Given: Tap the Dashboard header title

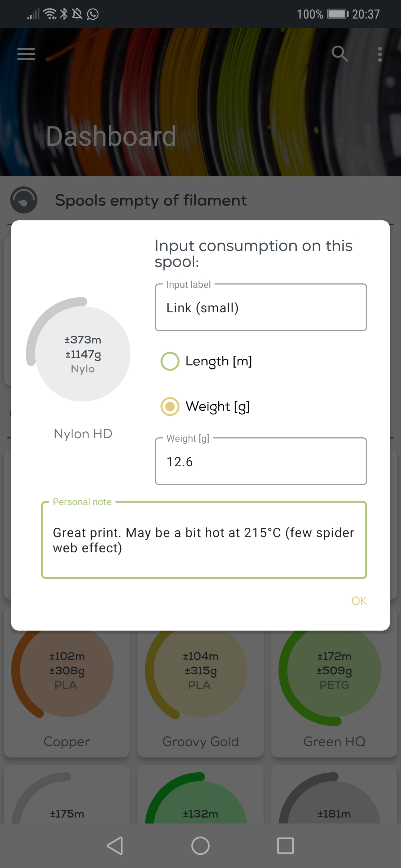Looking at the screenshot, I should 111,136.
